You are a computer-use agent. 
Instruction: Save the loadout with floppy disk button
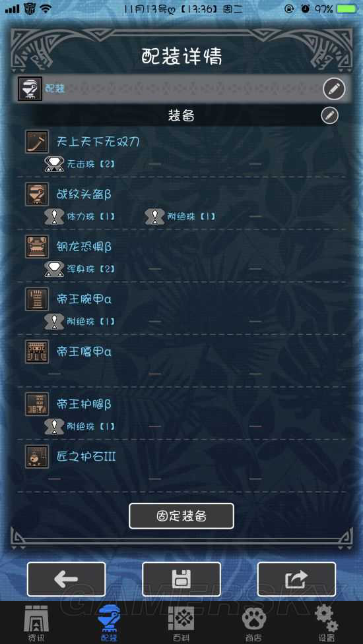(x=181, y=579)
